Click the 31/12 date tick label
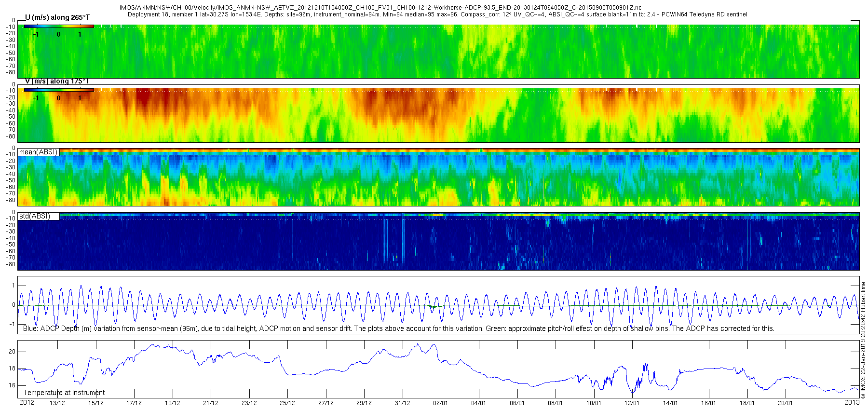This screenshot has height=410, width=868. coord(403,403)
